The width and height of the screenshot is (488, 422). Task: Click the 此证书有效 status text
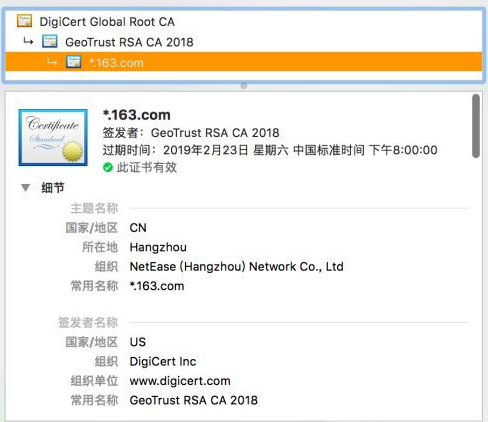point(147,167)
